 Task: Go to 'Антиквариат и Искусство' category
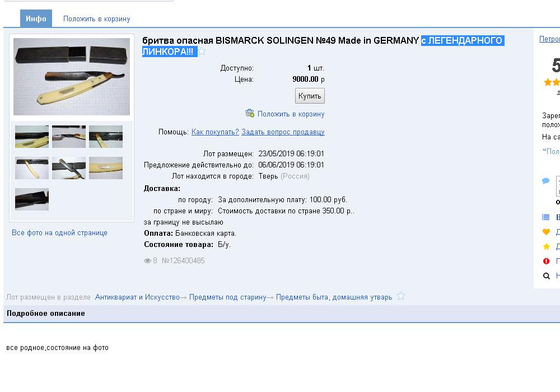point(137,297)
